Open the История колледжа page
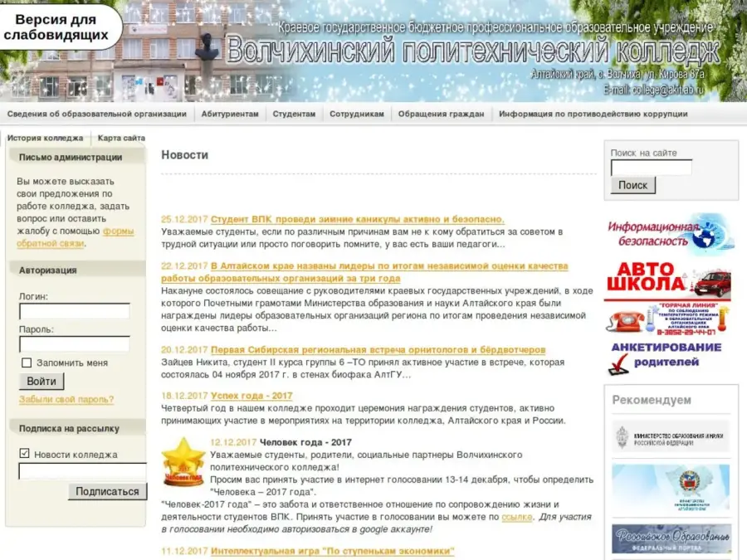The image size is (747, 560). click(46, 138)
